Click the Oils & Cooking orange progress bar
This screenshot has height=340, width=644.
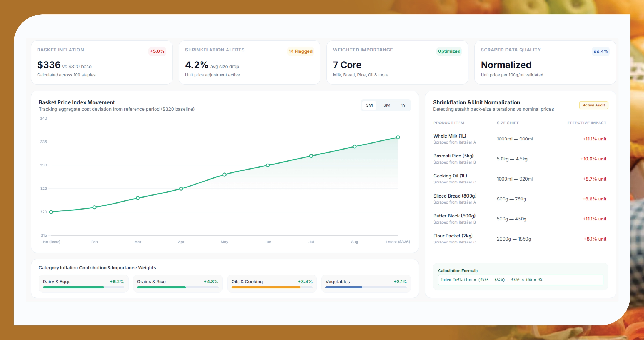click(272, 287)
